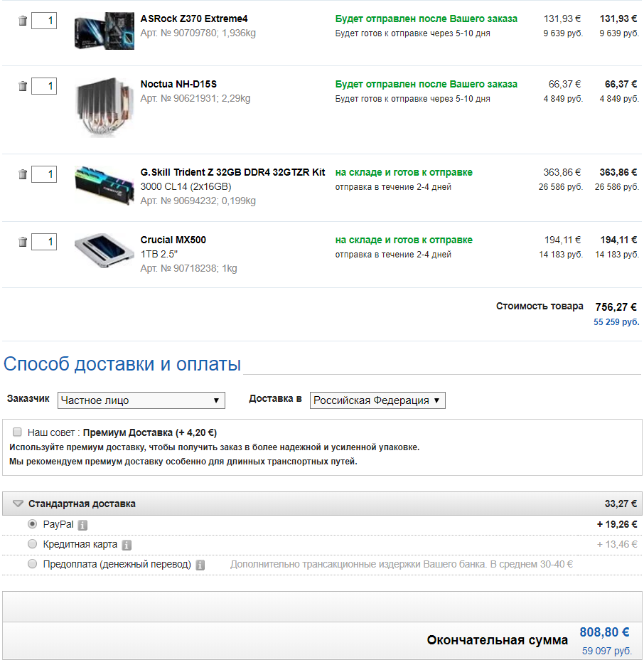Screen dimensions: 644x660
Task: Click info icon next to Кредитная карта
Action: [127, 545]
